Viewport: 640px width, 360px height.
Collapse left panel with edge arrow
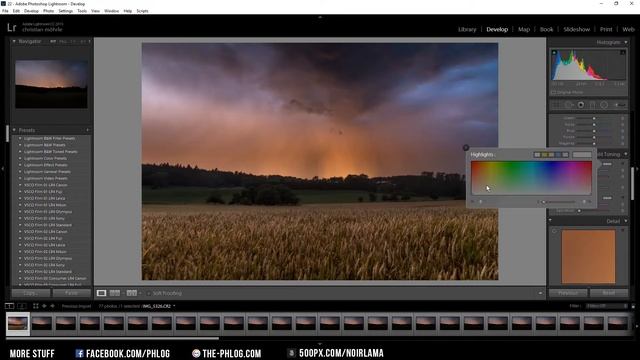(2, 168)
